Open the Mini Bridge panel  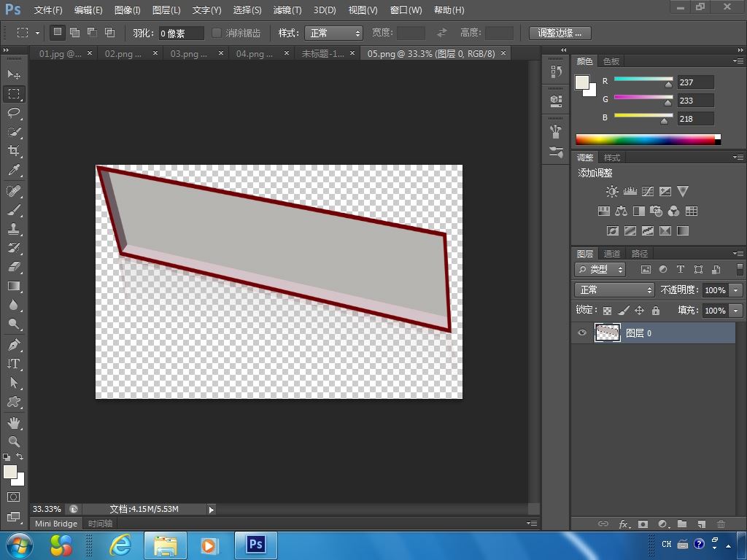coord(56,524)
